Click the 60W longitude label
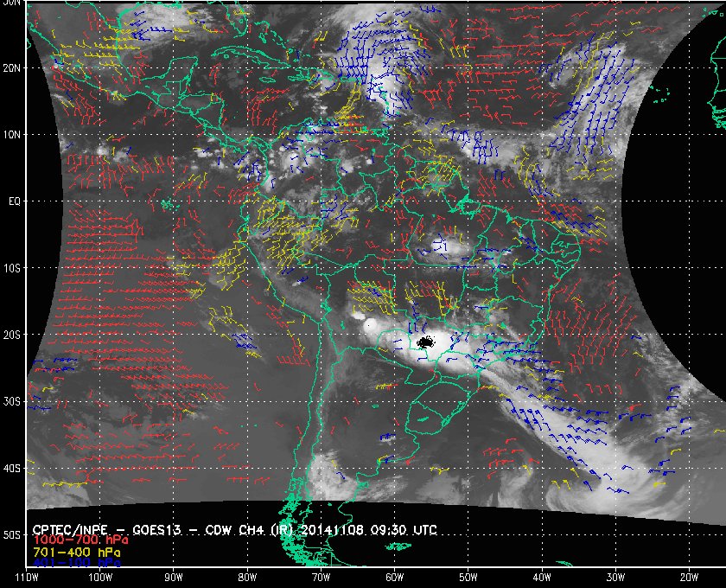Screen dimensions: 726x588 coord(394,577)
